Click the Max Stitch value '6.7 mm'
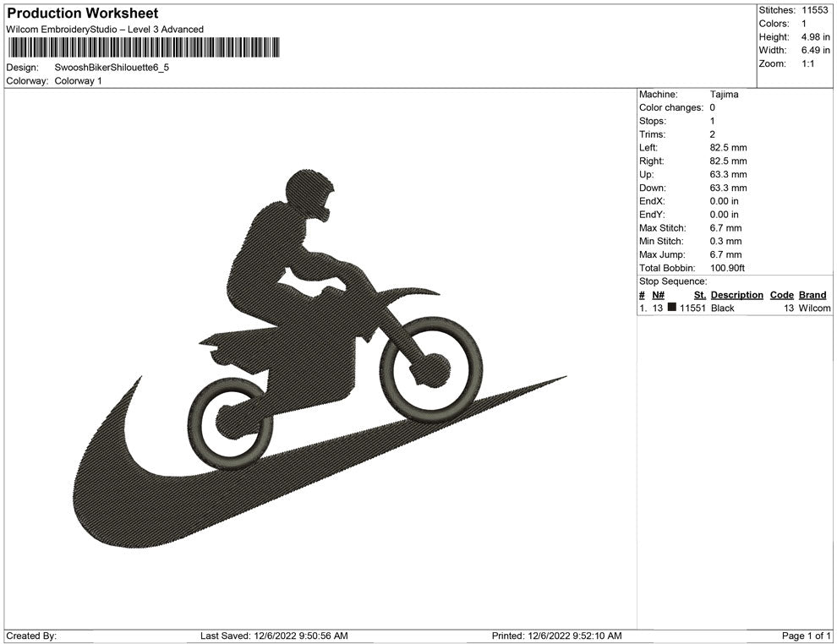This screenshot has height=644, width=837. click(x=725, y=228)
